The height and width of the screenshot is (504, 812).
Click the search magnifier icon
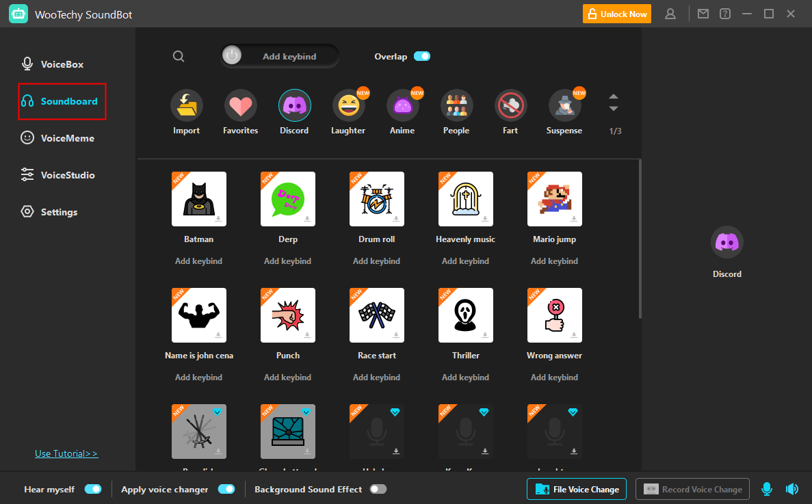179,57
